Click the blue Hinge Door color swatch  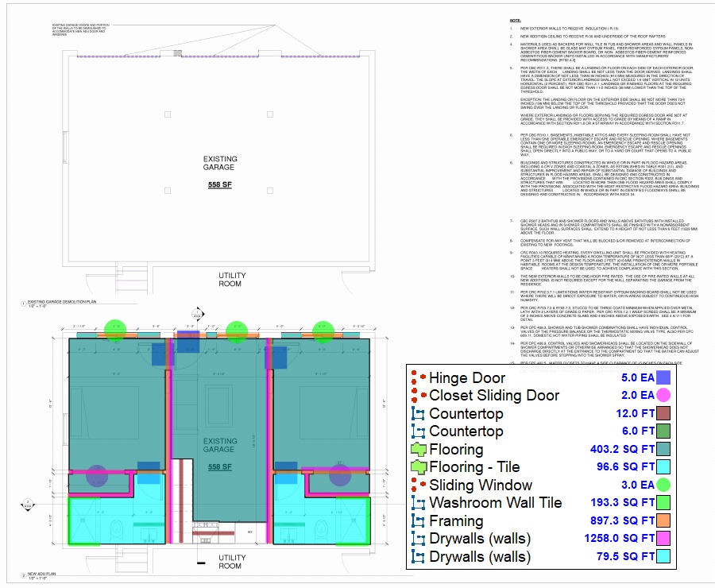[666, 380]
